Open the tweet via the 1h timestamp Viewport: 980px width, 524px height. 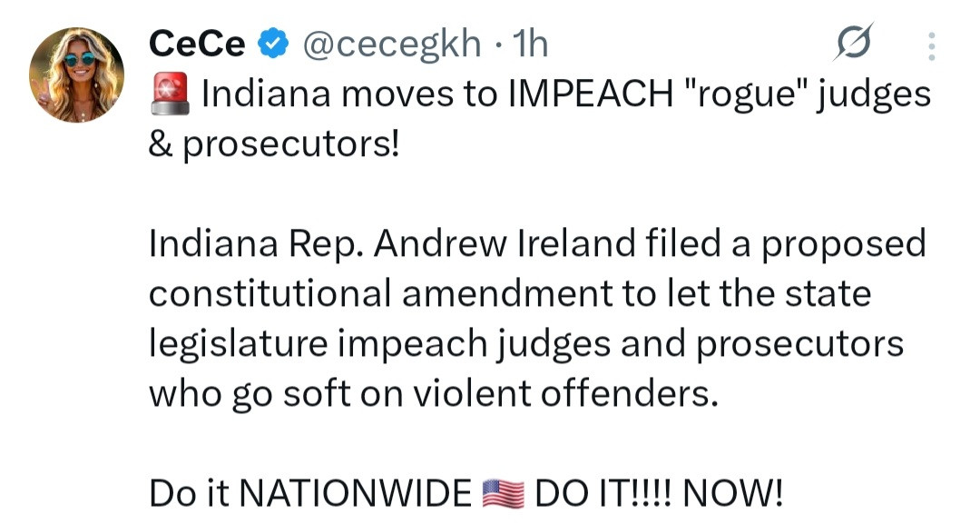pyautogui.click(x=531, y=43)
